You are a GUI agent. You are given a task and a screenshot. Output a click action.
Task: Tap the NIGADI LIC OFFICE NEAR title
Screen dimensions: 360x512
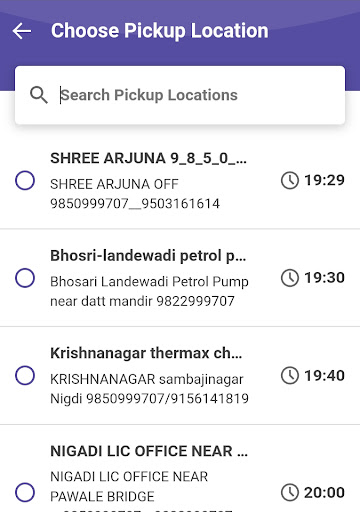149,451
